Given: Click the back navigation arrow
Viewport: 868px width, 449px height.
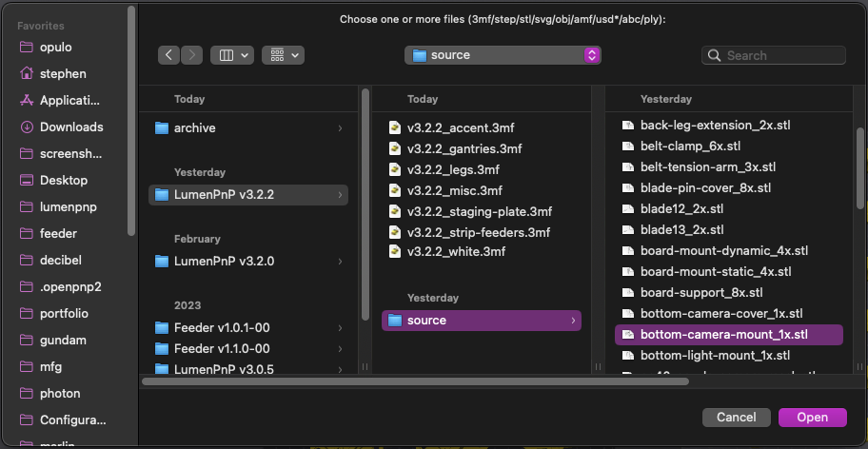Looking at the screenshot, I should pos(169,55).
